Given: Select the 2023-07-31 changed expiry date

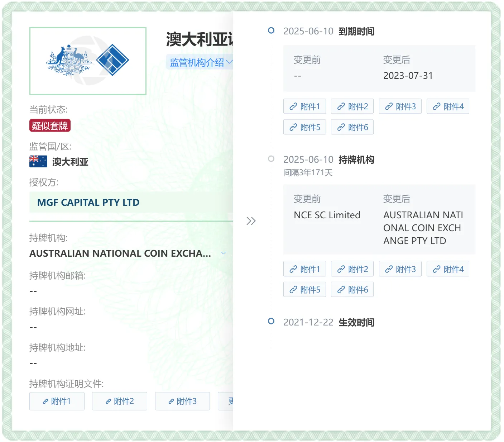Looking at the screenshot, I should (408, 76).
